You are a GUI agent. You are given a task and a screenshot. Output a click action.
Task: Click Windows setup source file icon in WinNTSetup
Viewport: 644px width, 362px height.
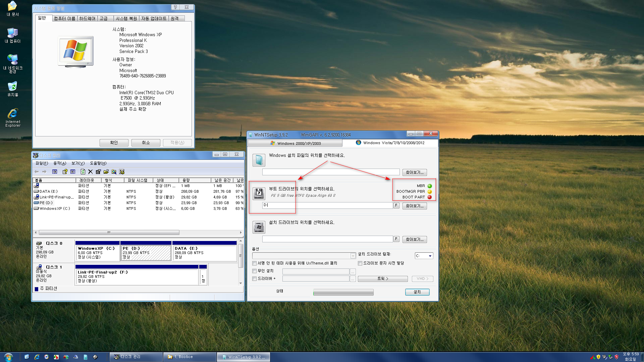click(259, 160)
